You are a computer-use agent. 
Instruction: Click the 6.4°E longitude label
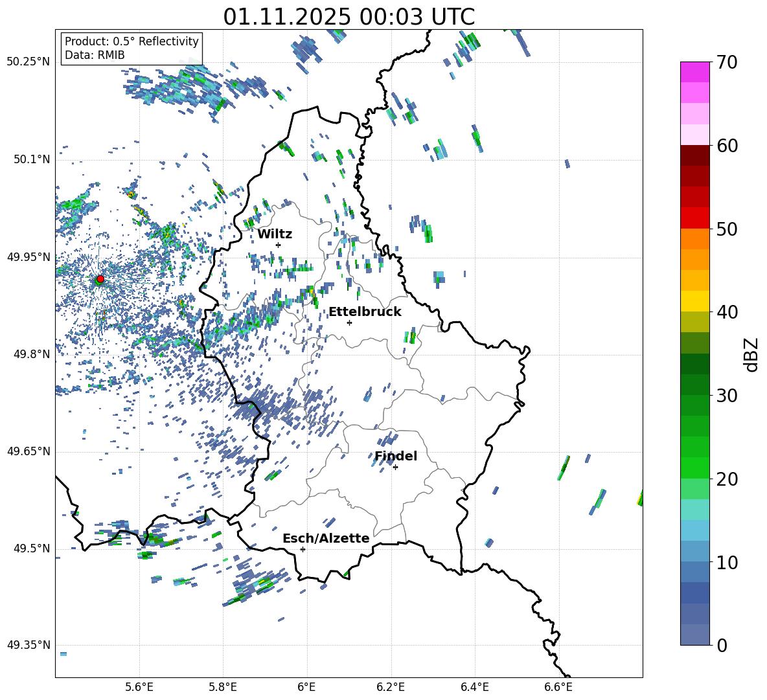(x=474, y=687)
